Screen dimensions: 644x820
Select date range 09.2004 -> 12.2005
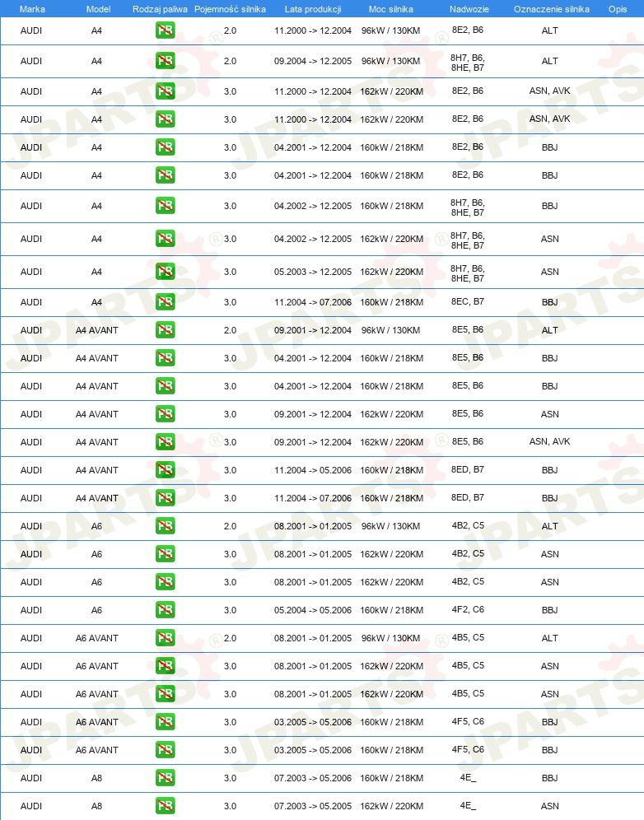pos(313,61)
